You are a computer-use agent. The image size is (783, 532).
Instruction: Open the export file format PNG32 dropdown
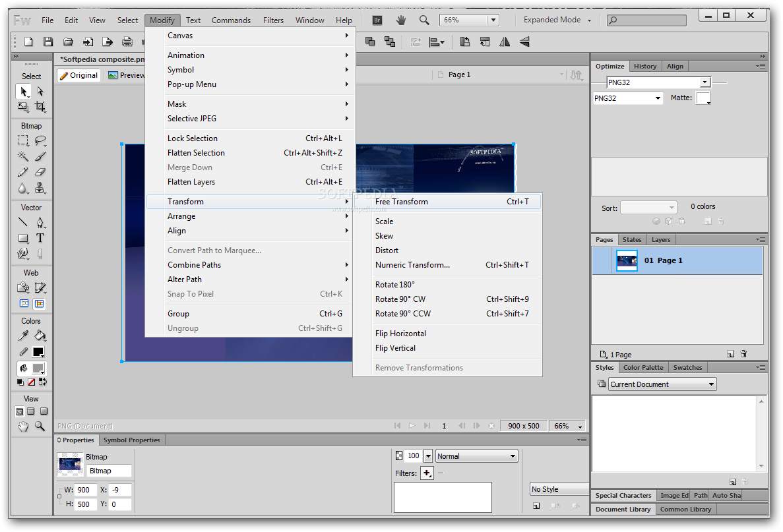click(628, 98)
